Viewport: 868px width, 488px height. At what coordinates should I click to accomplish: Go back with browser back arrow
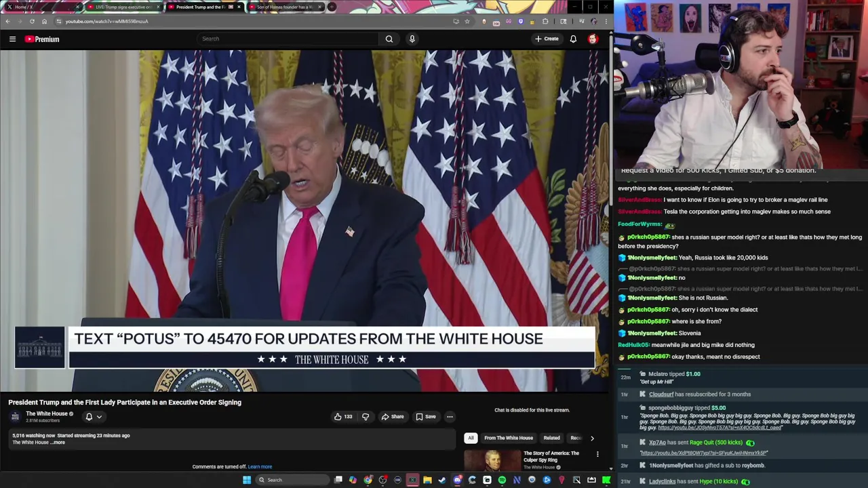coord(7,21)
